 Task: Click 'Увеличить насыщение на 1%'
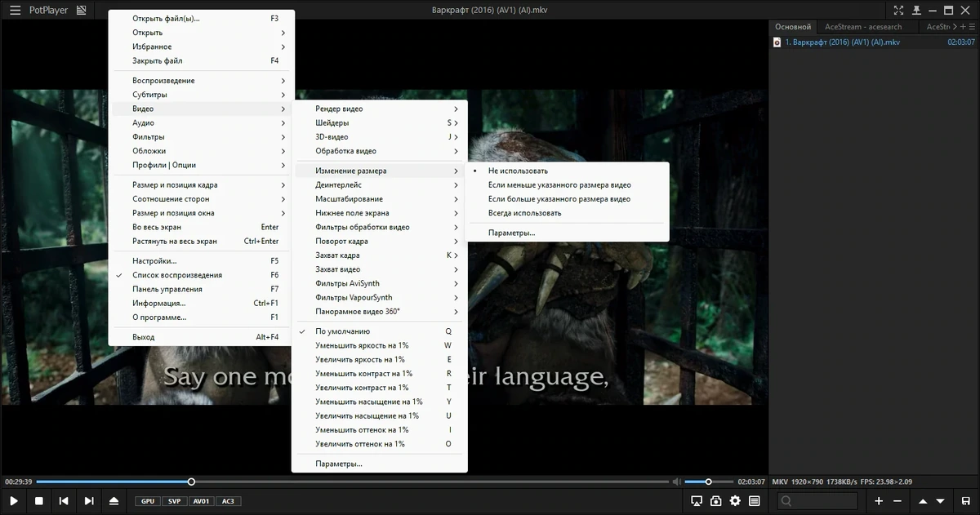coord(380,415)
